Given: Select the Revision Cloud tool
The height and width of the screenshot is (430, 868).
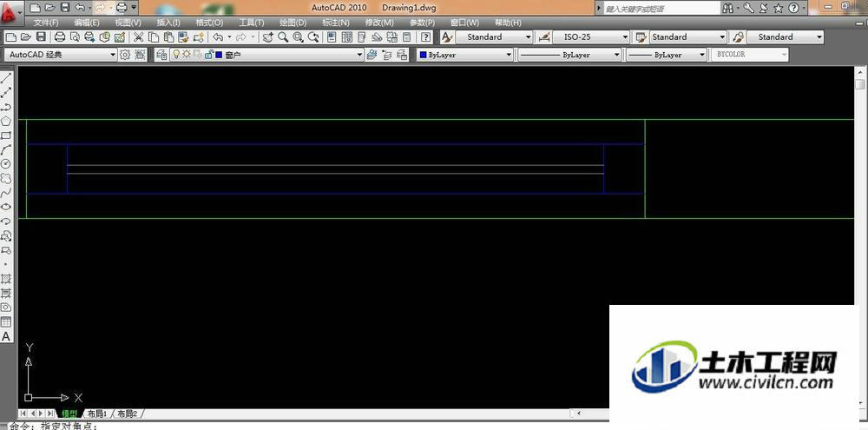Looking at the screenshot, I should tap(6, 178).
